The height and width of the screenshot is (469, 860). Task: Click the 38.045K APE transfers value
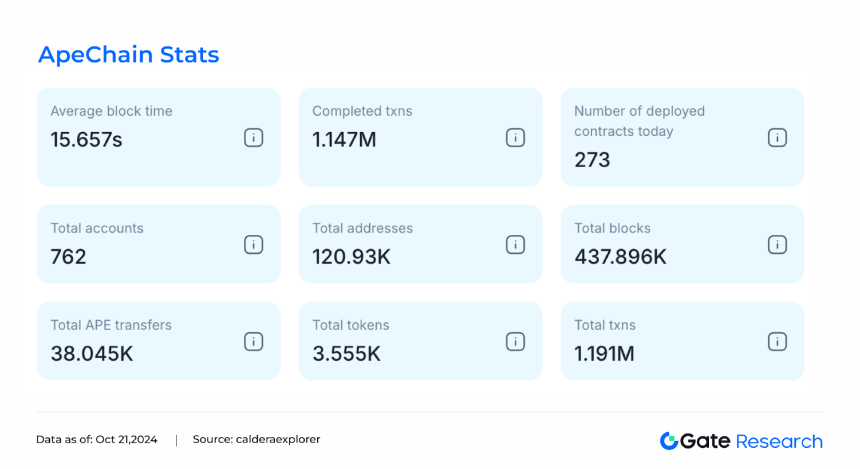pyautogui.click(x=92, y=354)
